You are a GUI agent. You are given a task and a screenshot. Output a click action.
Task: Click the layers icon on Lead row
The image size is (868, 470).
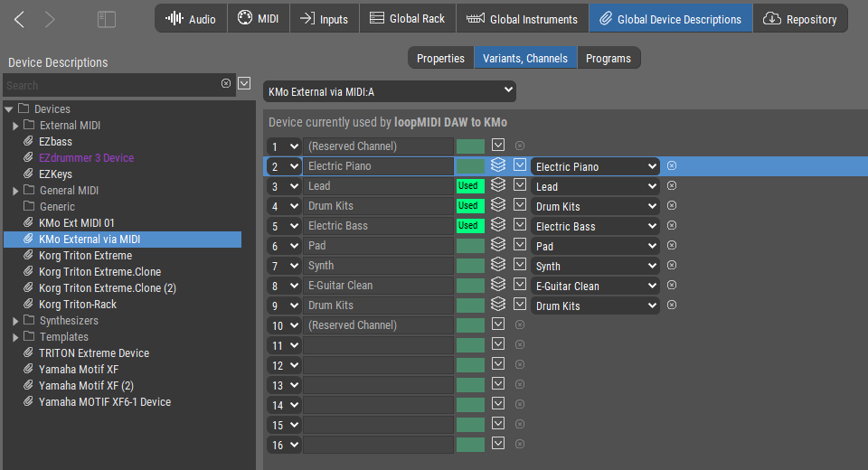(498, 185)
